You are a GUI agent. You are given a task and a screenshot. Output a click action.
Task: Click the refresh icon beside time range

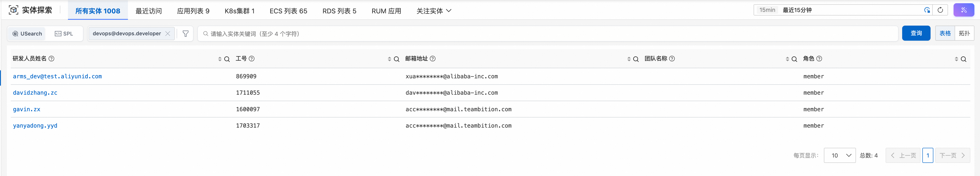pyautogui.click(x=940, y=10)
